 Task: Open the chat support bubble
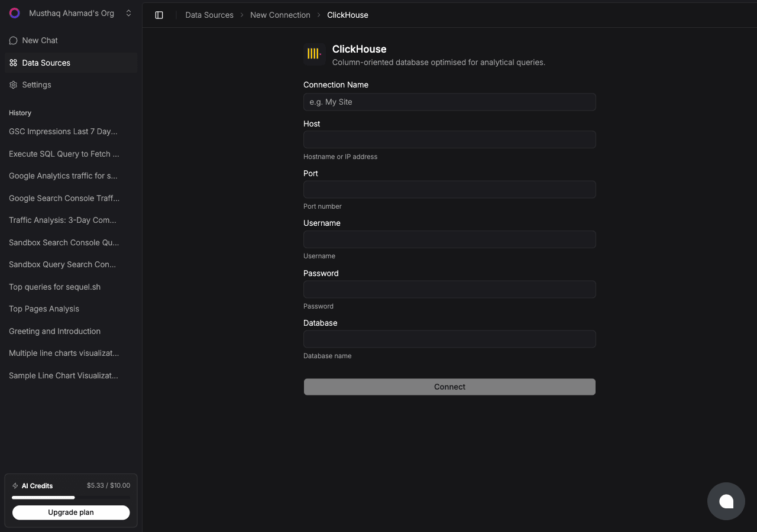click(x=726, y=501)
